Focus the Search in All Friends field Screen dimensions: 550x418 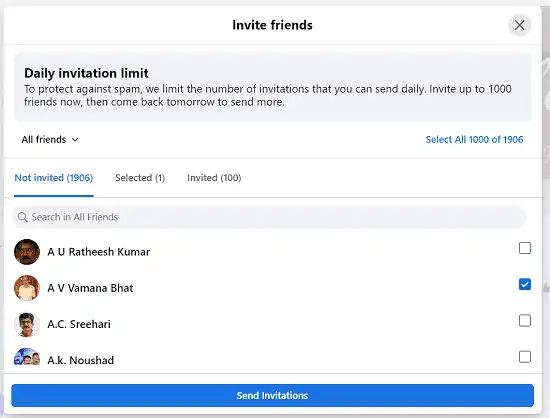(269, 217)
